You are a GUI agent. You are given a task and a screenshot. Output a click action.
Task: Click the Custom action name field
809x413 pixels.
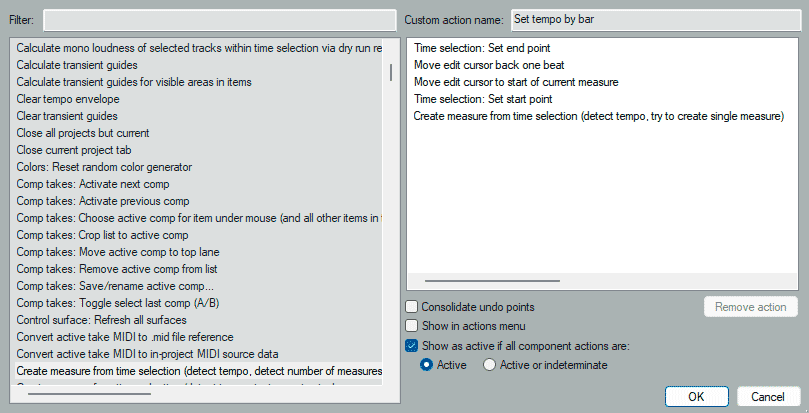click(x=653, y=19)
